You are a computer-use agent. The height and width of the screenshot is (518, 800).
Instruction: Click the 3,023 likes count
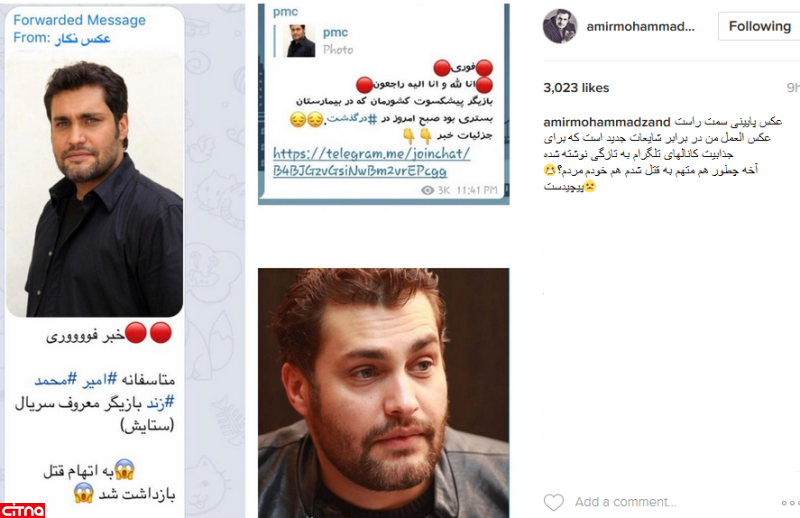[x=576, y=88]
